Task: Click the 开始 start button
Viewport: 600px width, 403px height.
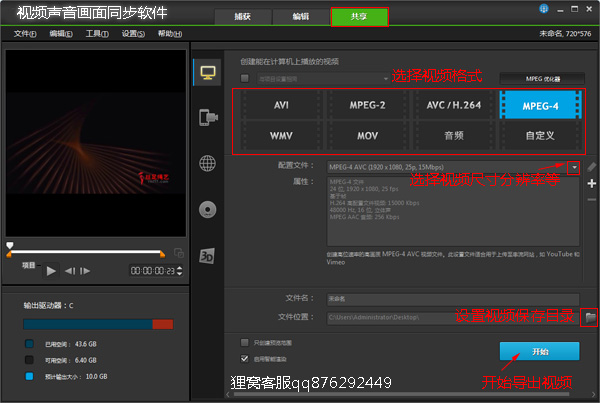Action: click(540, 351)
